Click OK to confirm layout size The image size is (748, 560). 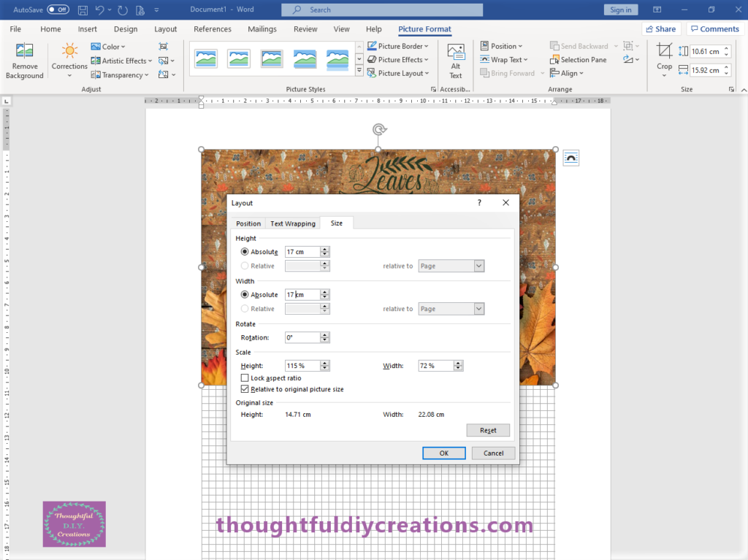(443, 453)
